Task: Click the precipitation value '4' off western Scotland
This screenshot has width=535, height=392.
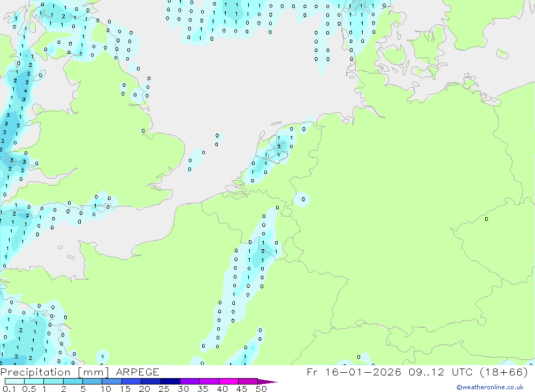Action: (x=26, y=91)
